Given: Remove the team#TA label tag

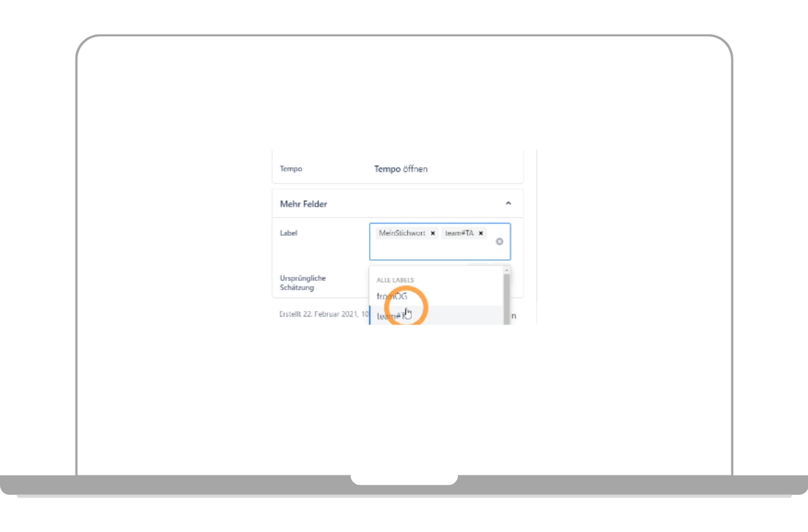Looking at the screenshot, I should click(x=481, y=233).
